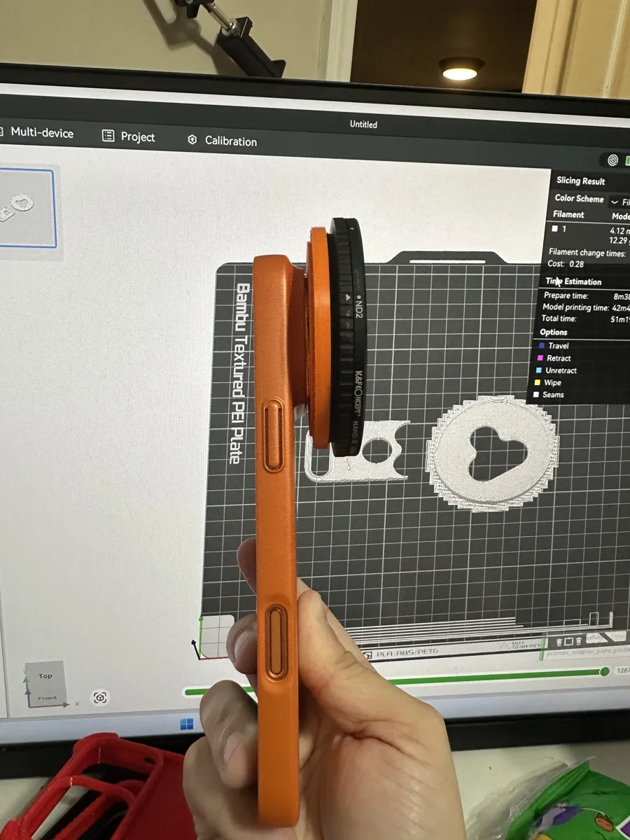
Task: Click the Untitled window title
Action: click(363, 124)
